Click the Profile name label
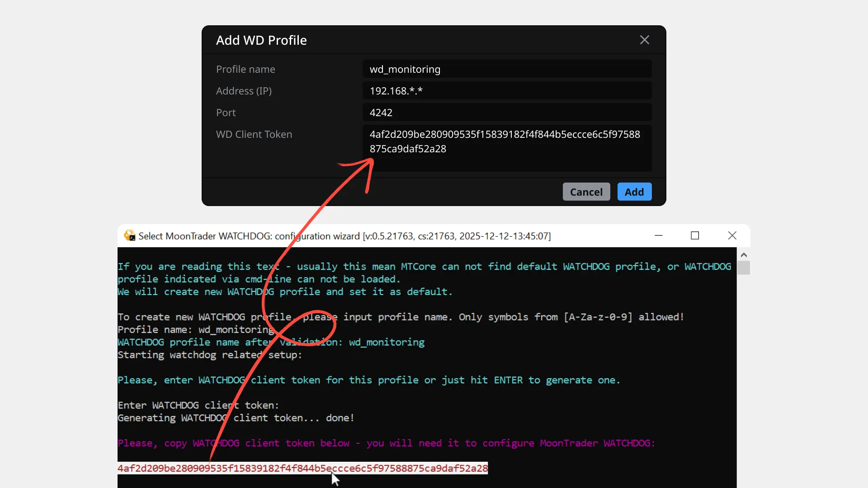 (245, 69)
